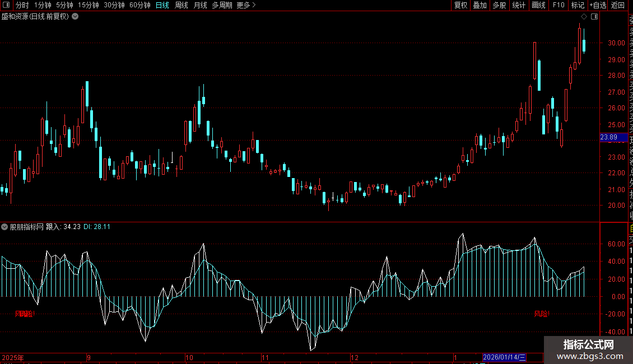Viewport: 633px width, 364px height.
Task: Click the month 11 marker on time axis
Action: (265, 357)
